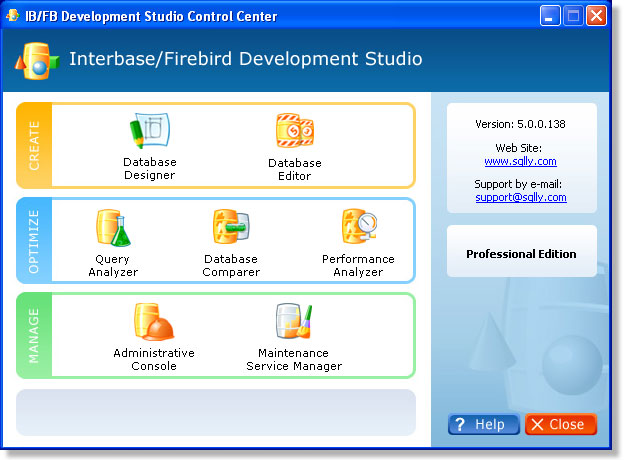Click the Database Editor label
Image resolution: width=625 pixels, height=460 pixels.
[295, 169]
